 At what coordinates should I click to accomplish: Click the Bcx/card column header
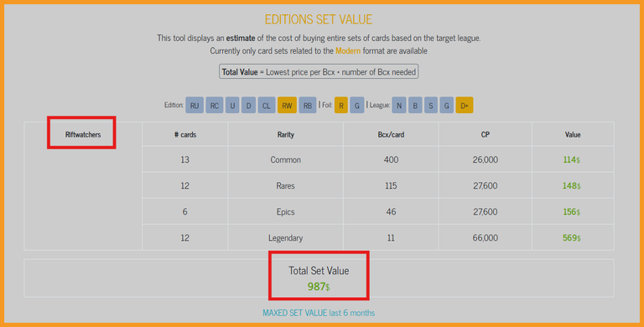[391, 134]
